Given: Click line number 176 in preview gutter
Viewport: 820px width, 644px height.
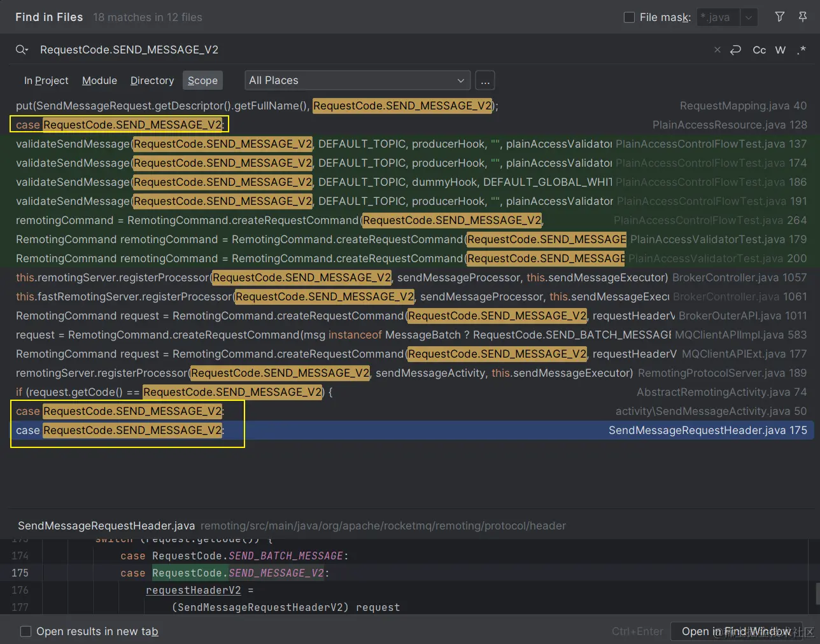Looking at the screenshot, I should click(x=20, y=590).
